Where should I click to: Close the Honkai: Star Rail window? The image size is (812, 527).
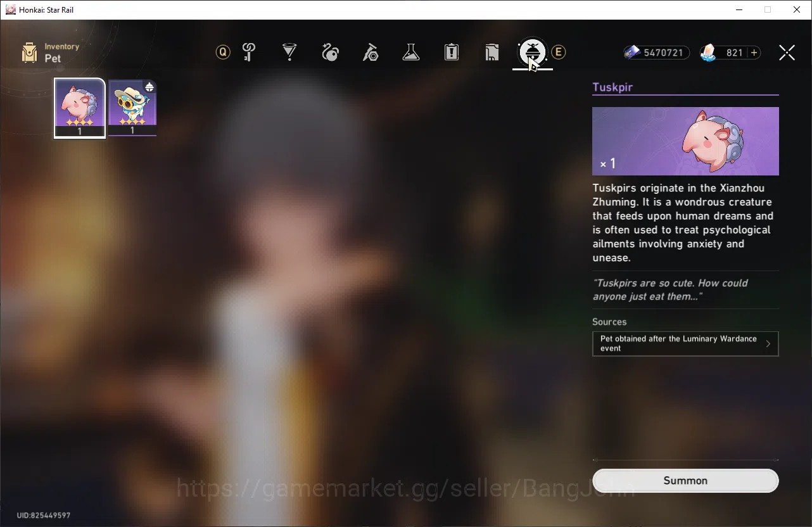797,10
